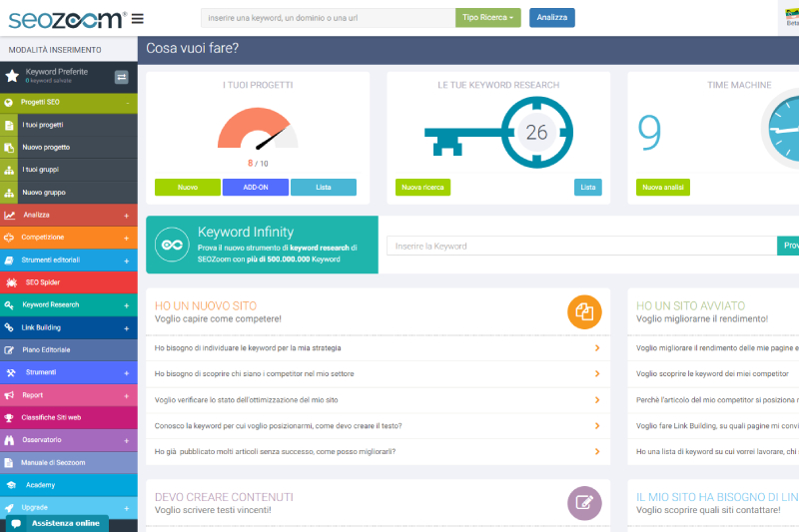Image resolution: width=799 pixels, height=532 pixels.
Task: Click the Strumenti editoriali book icon
Action: tap(9, 261)
